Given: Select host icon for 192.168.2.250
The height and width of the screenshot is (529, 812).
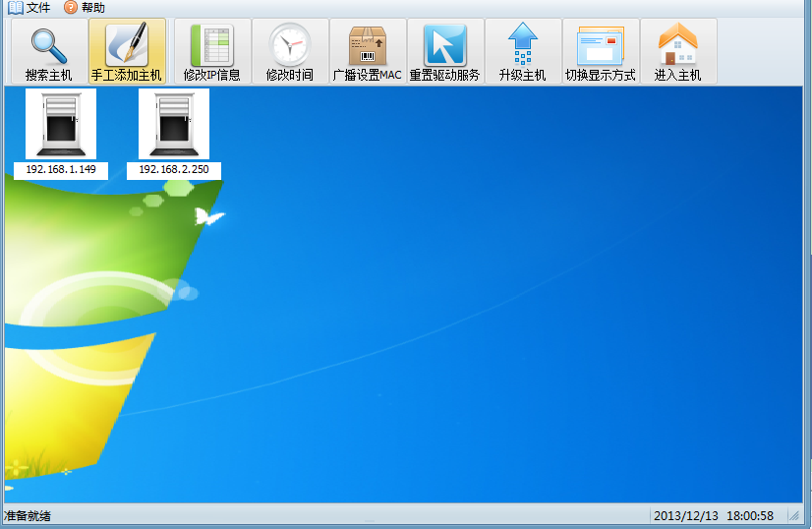Looking at the screenshot, I should [174, 124].
